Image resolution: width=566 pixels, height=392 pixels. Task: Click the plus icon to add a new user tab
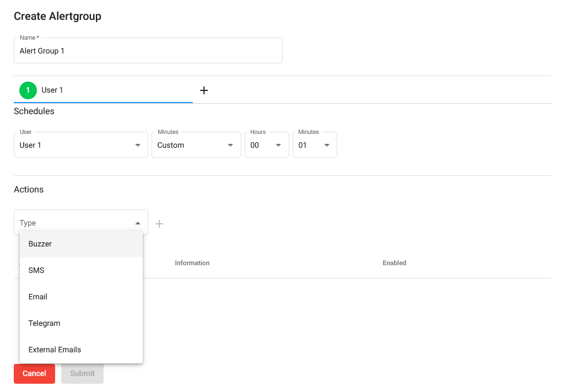[x=204, y=90]
